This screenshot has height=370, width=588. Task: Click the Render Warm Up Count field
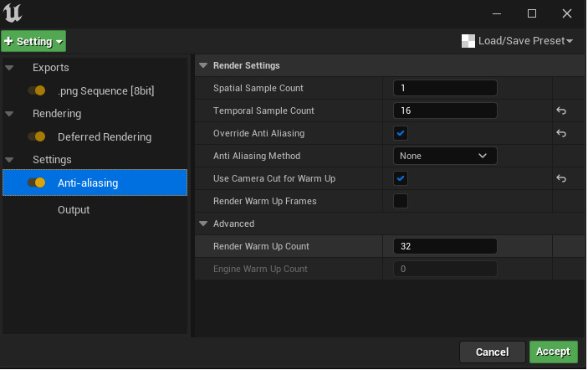pos(445,246)
